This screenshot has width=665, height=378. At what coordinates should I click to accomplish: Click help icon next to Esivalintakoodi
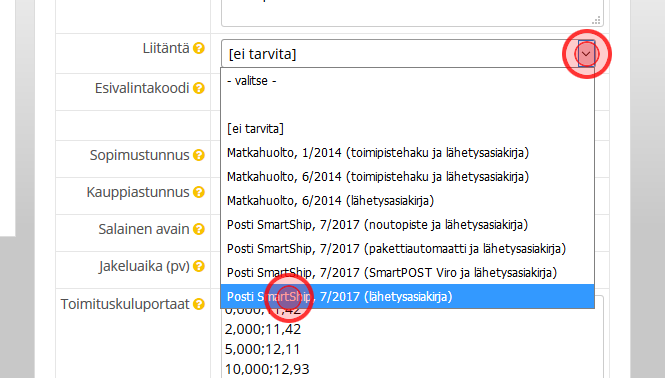(198, 88)
